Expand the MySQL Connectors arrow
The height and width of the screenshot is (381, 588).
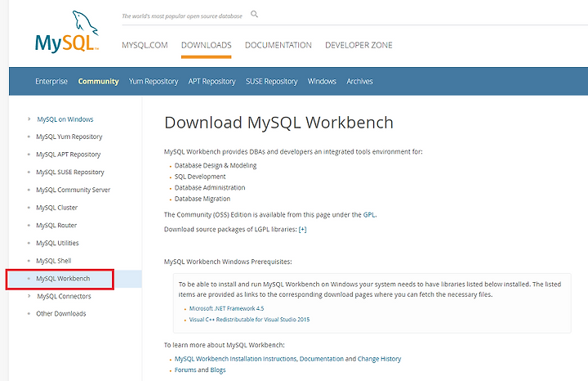[x=29, y=296]
